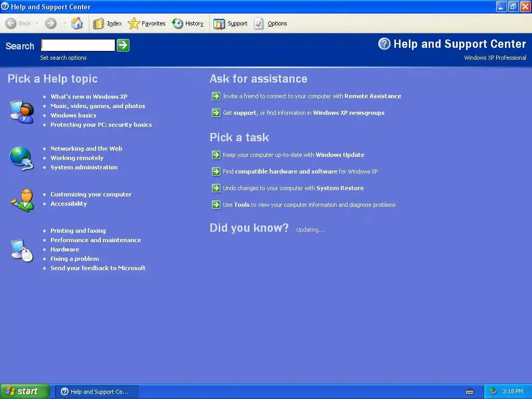
Task: Focus the Search text box
Action: [78, 45]
